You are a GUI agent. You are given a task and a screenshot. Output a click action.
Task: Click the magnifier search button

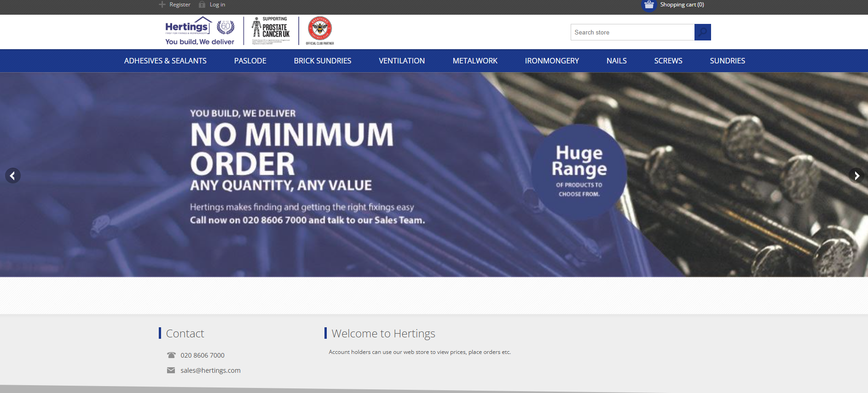(x=702, y=32)
